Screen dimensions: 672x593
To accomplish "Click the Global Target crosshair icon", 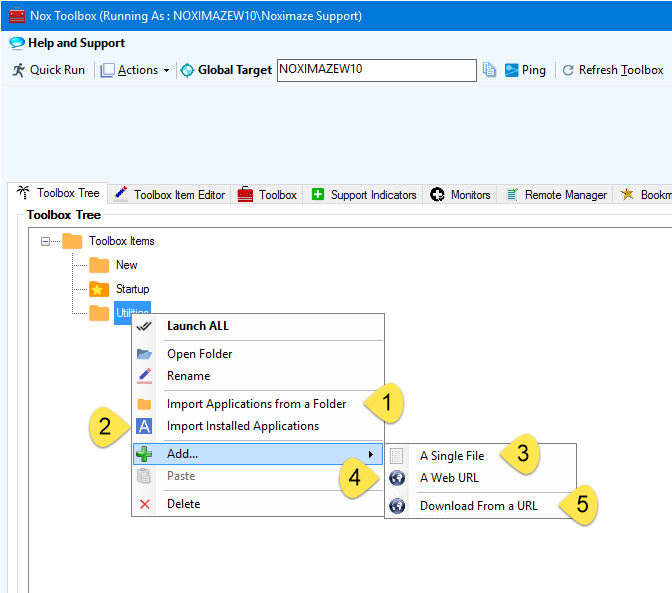I will [187, 70].
